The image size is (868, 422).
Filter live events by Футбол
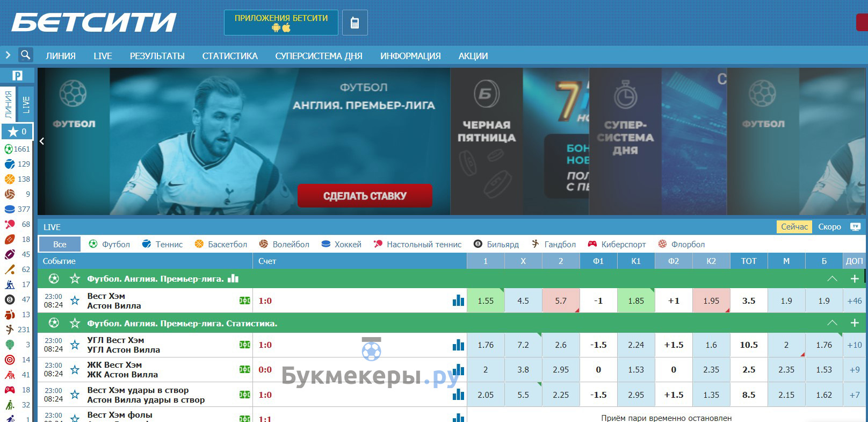[109, 244]
